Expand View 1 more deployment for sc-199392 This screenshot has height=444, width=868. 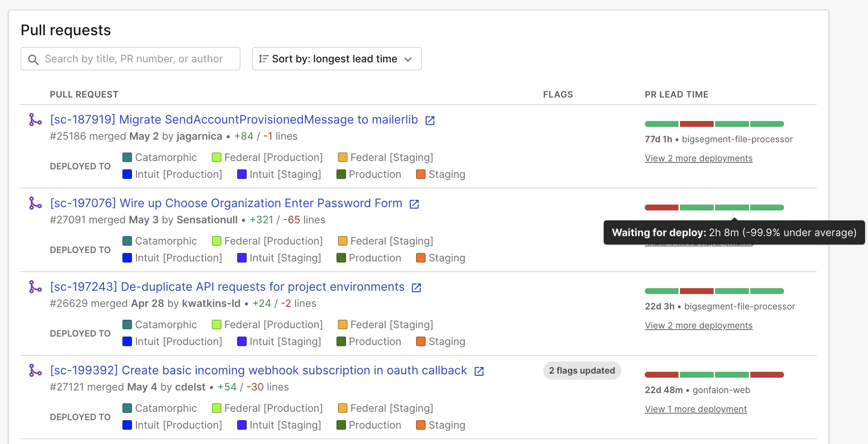click(695, 409)
